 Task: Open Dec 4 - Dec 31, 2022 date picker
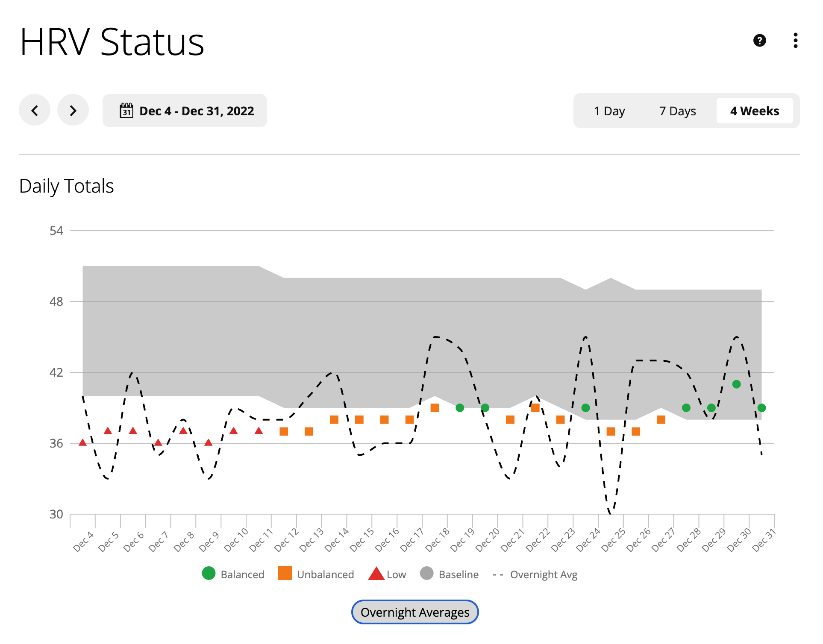196,111
